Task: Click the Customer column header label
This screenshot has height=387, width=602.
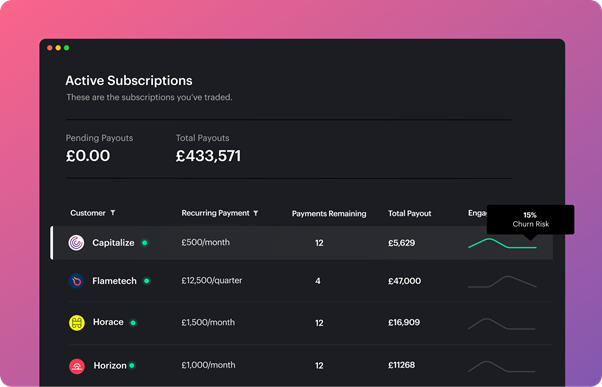Action: coord(88,213)
